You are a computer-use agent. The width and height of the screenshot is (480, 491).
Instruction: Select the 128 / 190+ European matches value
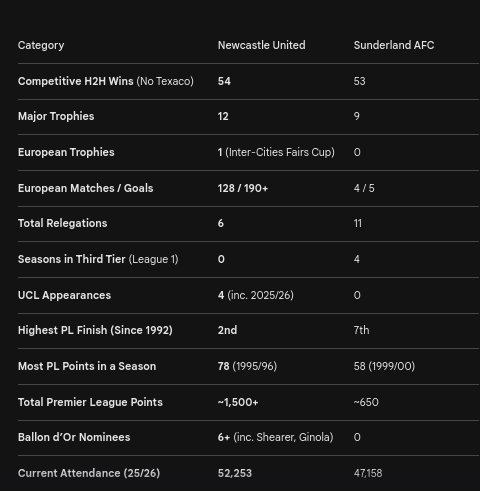tap(243, 188)
